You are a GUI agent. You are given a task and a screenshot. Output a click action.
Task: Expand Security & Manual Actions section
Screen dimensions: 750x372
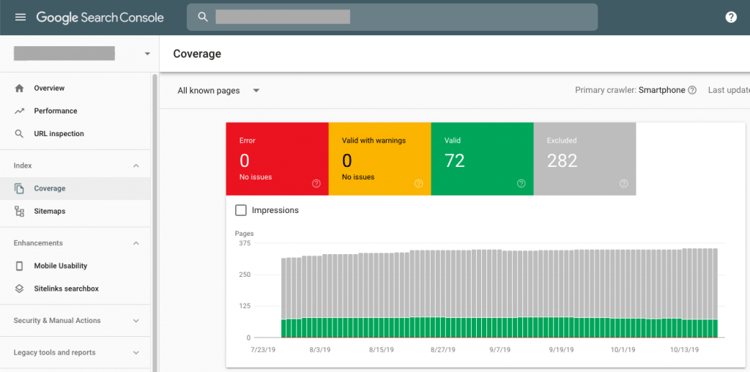(x=136, y=321)
